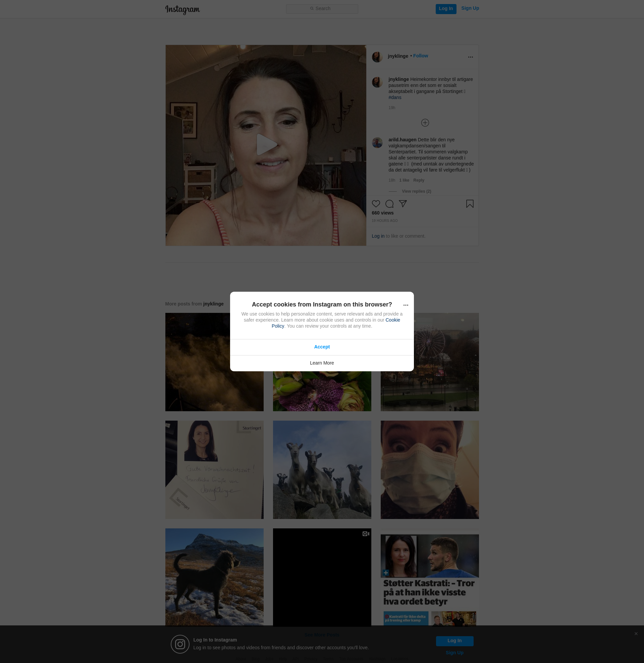Click the comment bubble icon
Image resolution: width=644 pixels, height=663 pixels.
pos(389,204)
